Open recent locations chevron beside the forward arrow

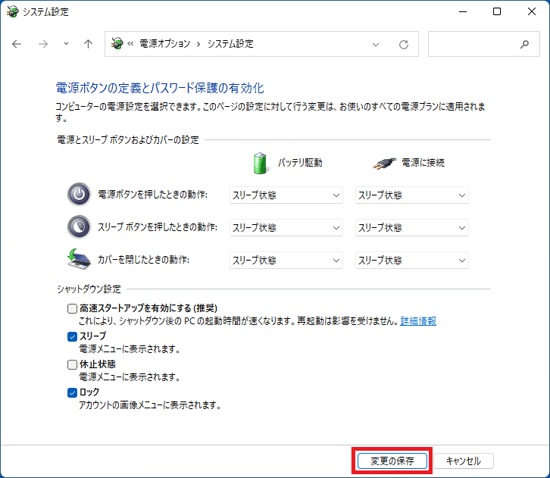pos(66,44)
